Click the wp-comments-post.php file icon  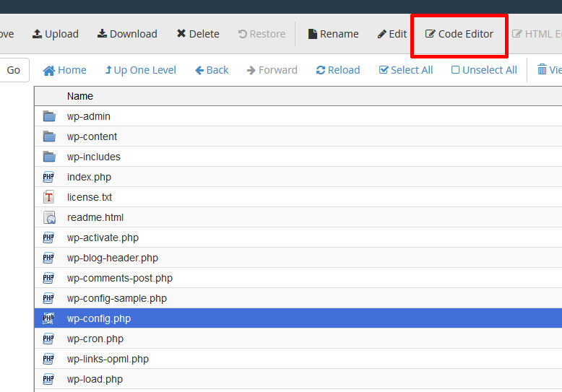coord(48,278)
